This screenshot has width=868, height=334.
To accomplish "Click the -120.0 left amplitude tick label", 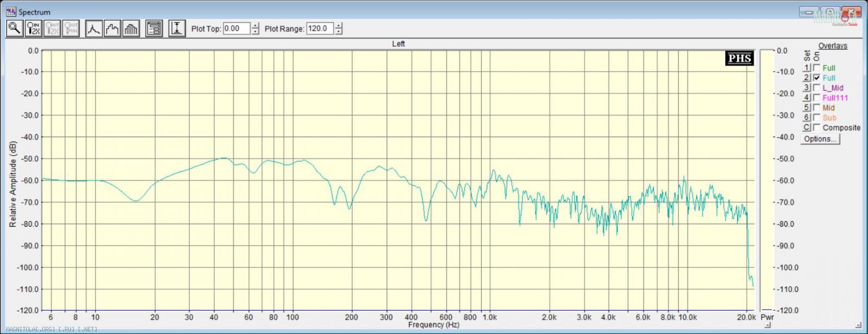I will coord(28,311).
